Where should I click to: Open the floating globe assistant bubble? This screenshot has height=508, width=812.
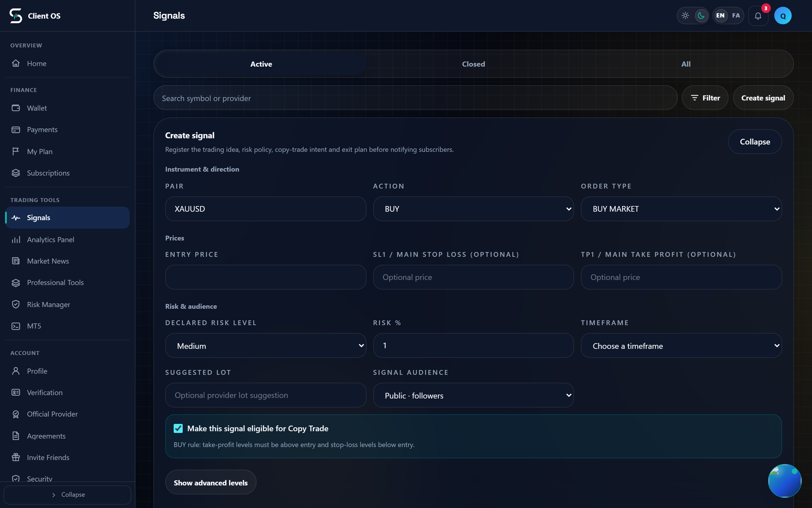pyautogui.click(x=785, y=481)
